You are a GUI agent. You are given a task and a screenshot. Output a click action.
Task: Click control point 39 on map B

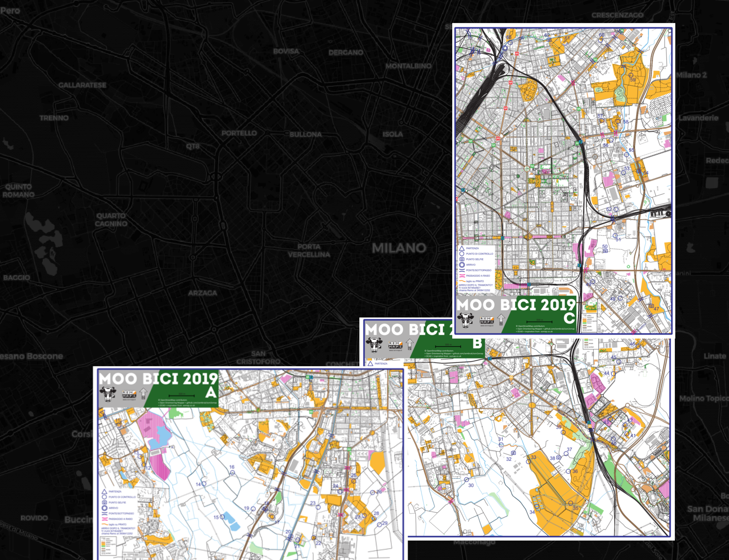tap(563, 432)
